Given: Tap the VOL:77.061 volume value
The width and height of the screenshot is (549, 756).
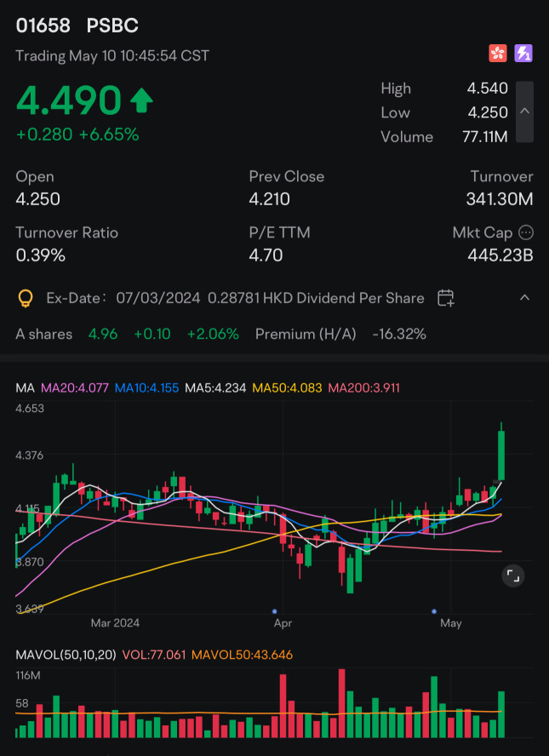Looking at the screenshot, I should point(154,655).
